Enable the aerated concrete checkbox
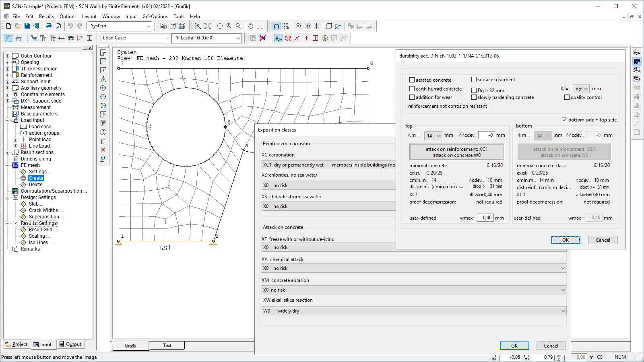The image size is (644, 362). (412, 80)
